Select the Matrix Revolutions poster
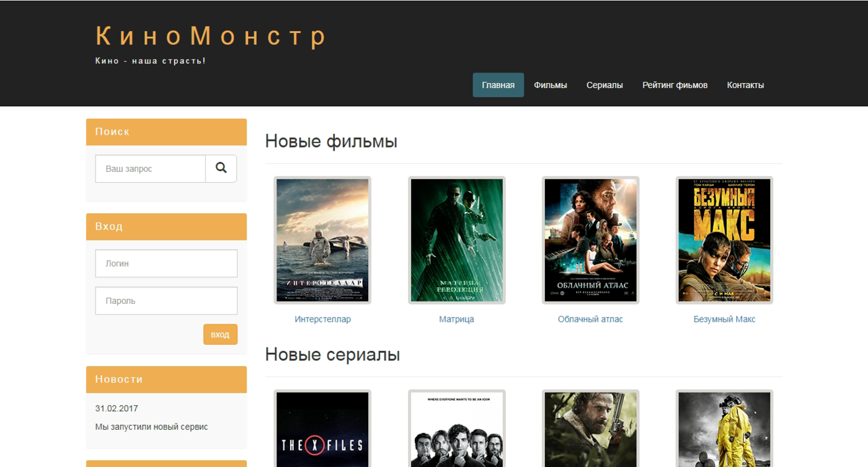This screenshot has height=467, width=868. click(x=456, y=240)
